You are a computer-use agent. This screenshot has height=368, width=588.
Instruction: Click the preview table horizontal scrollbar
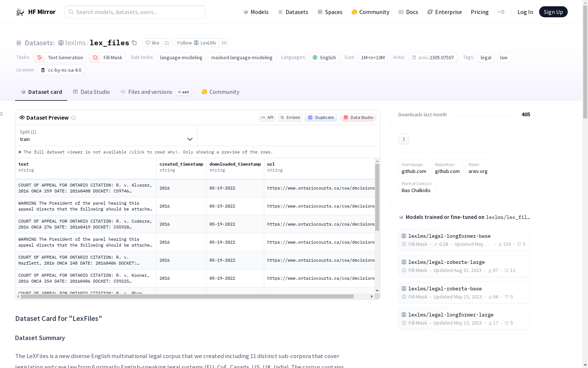(x=187, y=296)
